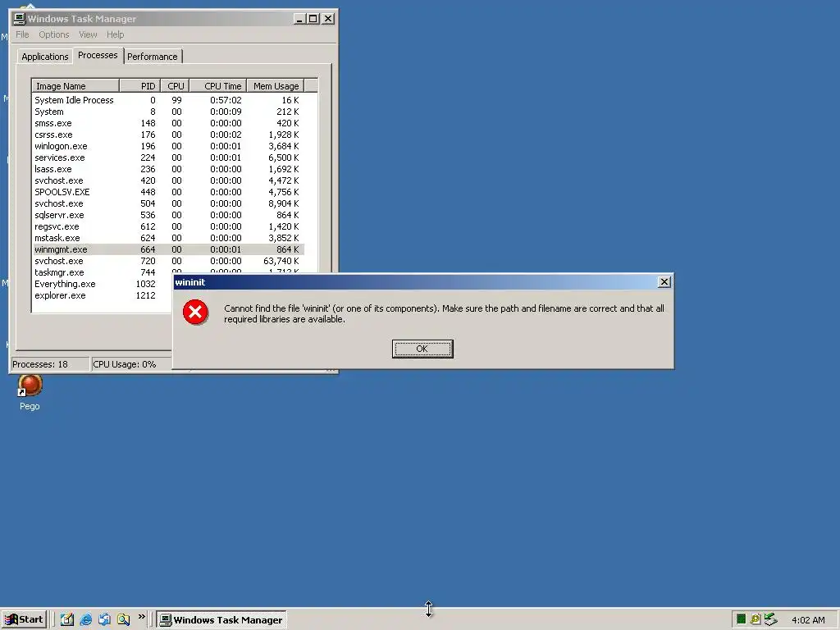Click the Windows Task Manager taskbar button
The height and width of the screenshot is (630, 840).
point(221,620)
